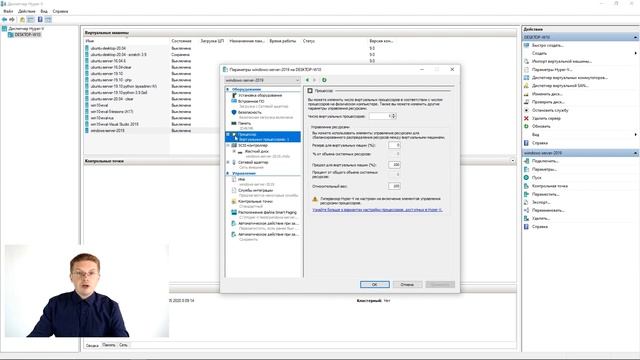The image size is (640, 360).
Task: Select win10-eval-Visual Studio 2019 VM row
Action: tap(114, 124)
